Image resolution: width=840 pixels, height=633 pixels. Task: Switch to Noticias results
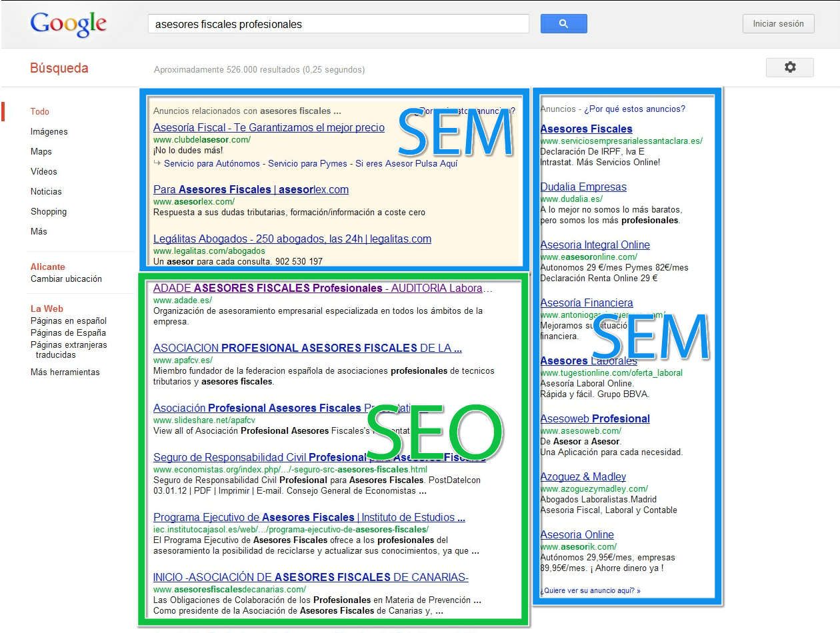(46, 191)
